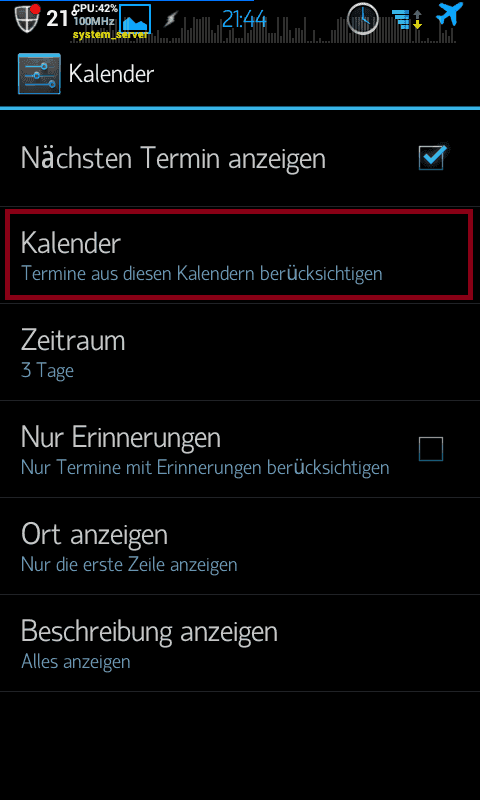Open the Zeitraum period selector

(x=240, y=352)
